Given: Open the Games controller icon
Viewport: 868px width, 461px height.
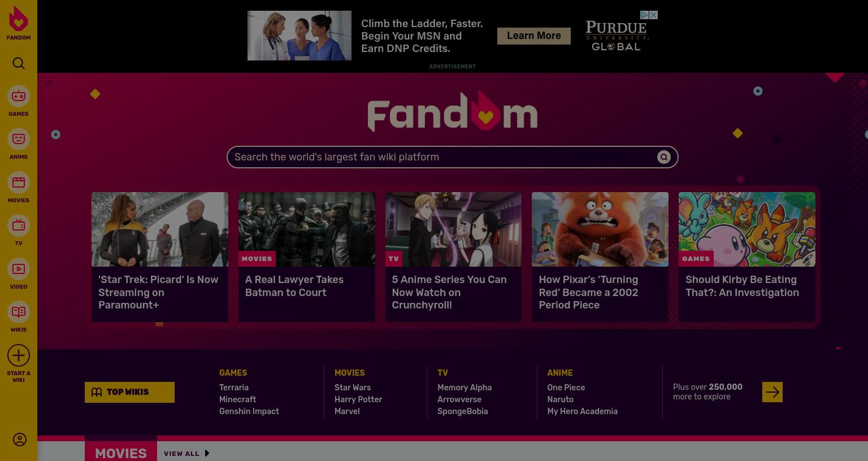Looking at the screenshot, I should point(19,96).
